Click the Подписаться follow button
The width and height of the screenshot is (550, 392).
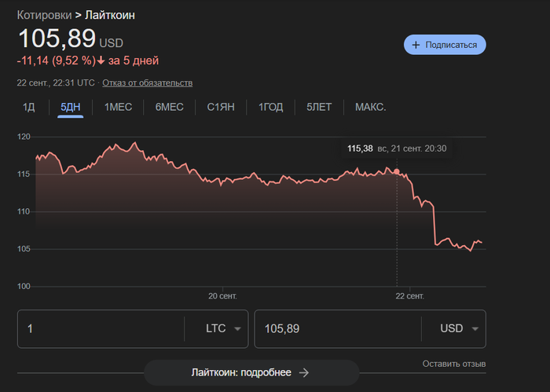[445, 45]
